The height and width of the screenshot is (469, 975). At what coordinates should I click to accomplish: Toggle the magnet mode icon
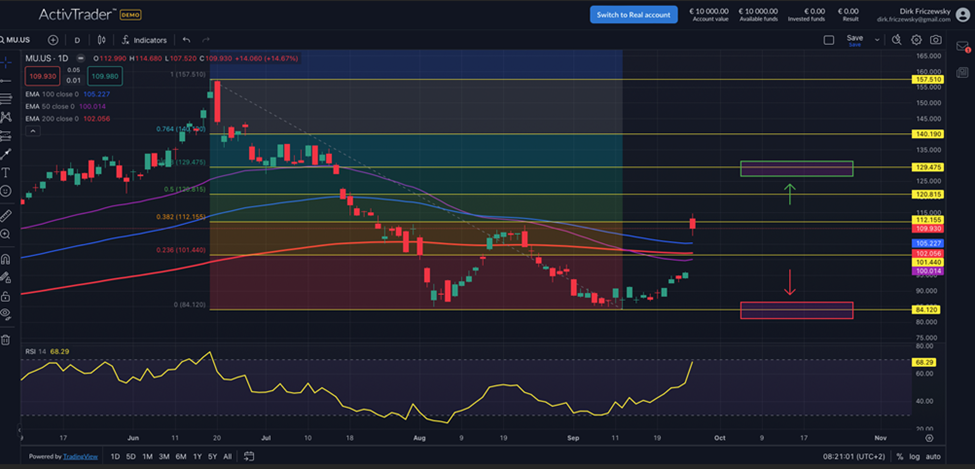(7, 258)
